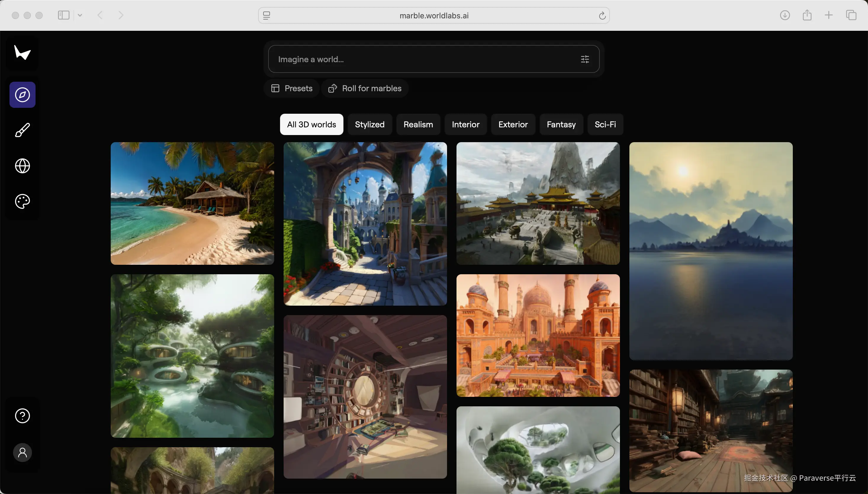Reload the page in Safari
Viewport: 868px width, 494px height.
(602, 16)
